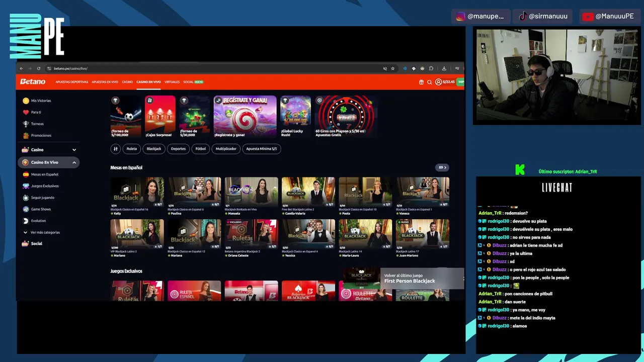Apply the Deportes filter chip
644x362 pixels.
point(178,149)
